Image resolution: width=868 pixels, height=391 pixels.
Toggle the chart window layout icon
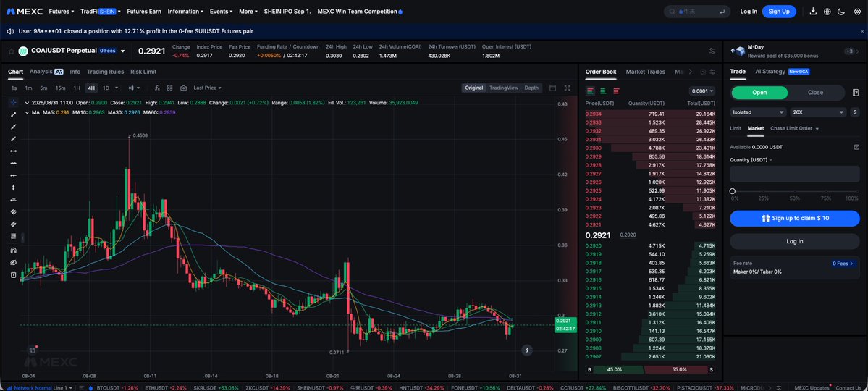coord(552,88)
